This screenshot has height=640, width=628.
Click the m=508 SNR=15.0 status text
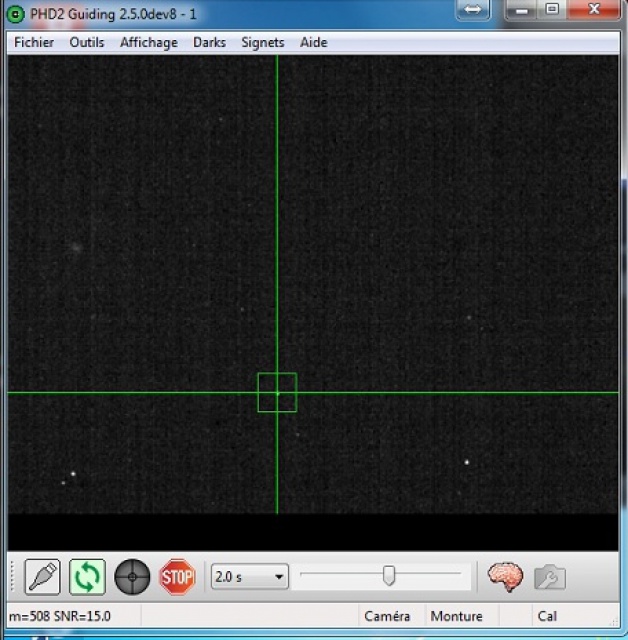click(x=60, y=616)
